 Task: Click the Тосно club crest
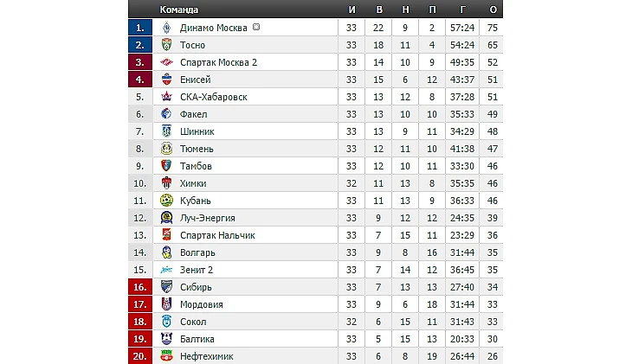[166, 45]
